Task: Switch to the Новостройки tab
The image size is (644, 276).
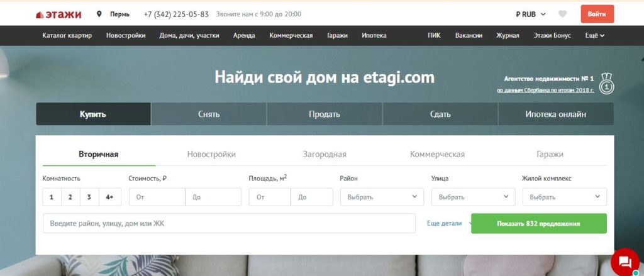Action: [211, 154]
